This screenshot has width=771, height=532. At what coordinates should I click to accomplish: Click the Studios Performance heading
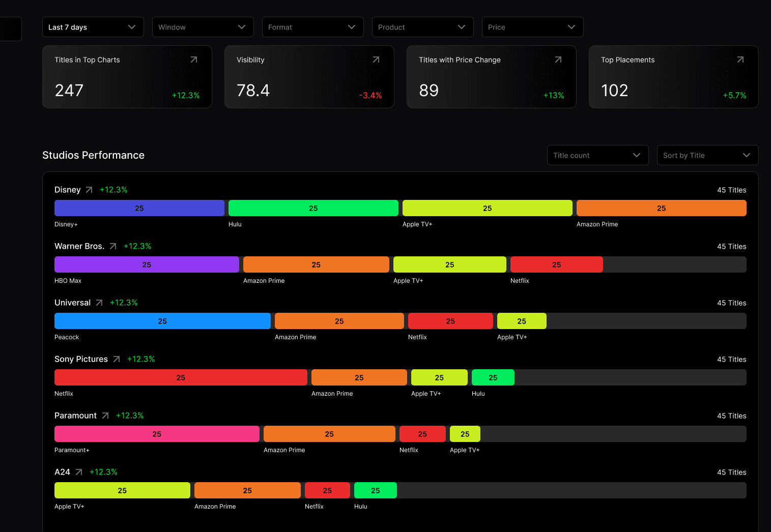click(x=93, y=155)
